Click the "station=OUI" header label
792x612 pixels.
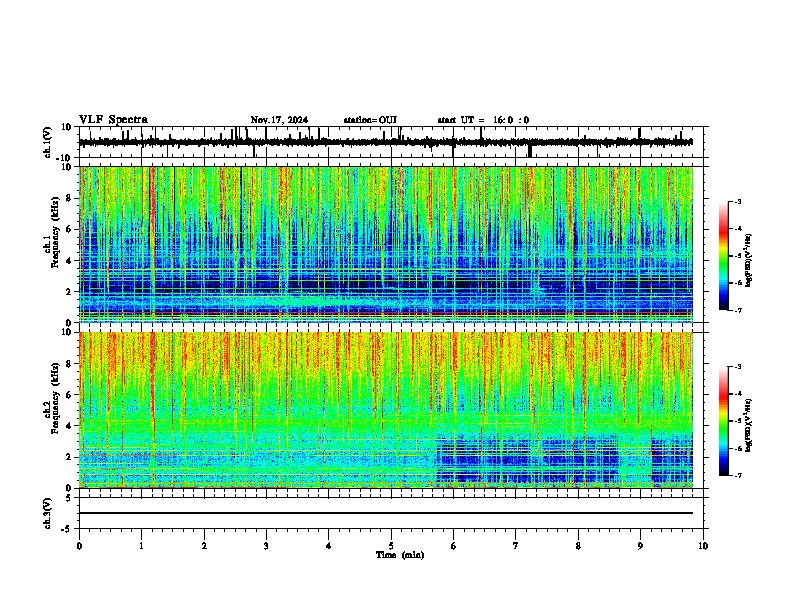click(370, 120)
